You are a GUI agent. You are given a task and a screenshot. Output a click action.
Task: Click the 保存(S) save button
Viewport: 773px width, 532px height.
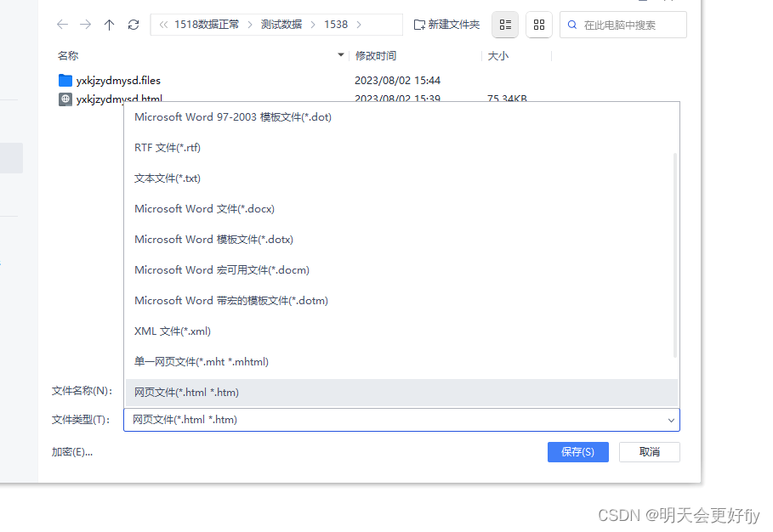[577, 452]
